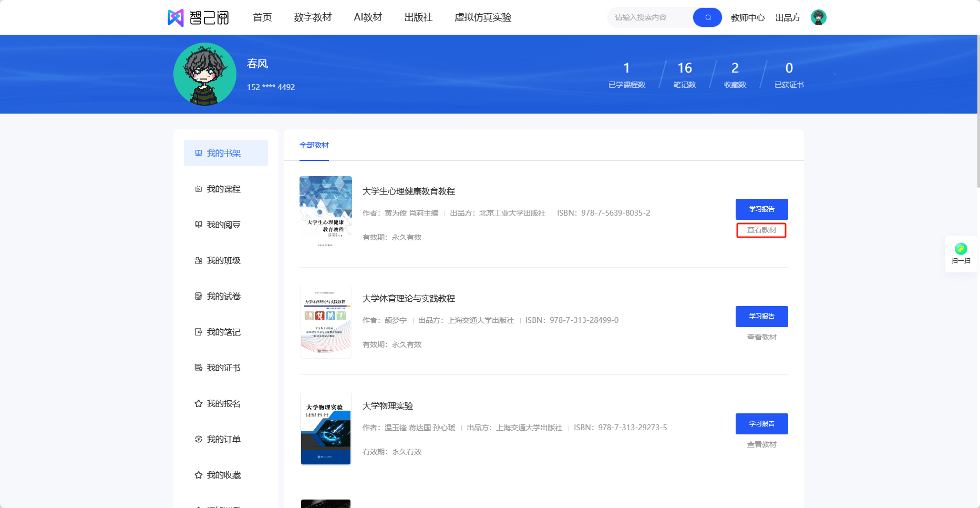
Task: Click the 笔记数 statistic showing 16
Action: tap(685, 75)
